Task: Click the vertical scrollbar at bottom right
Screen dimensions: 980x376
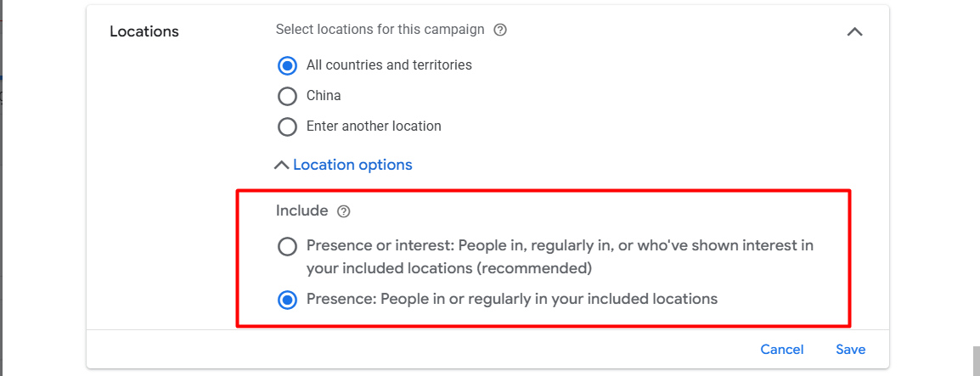Action: click(976, 361)
